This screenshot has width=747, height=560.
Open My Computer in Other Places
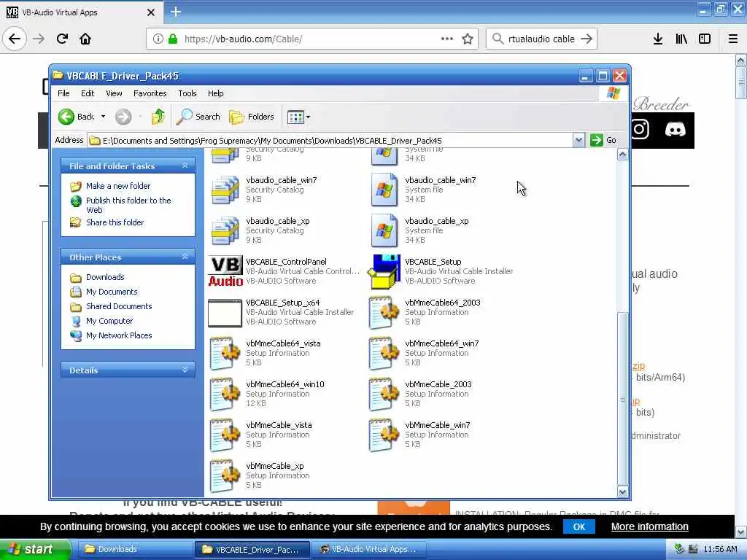(109, 321)
